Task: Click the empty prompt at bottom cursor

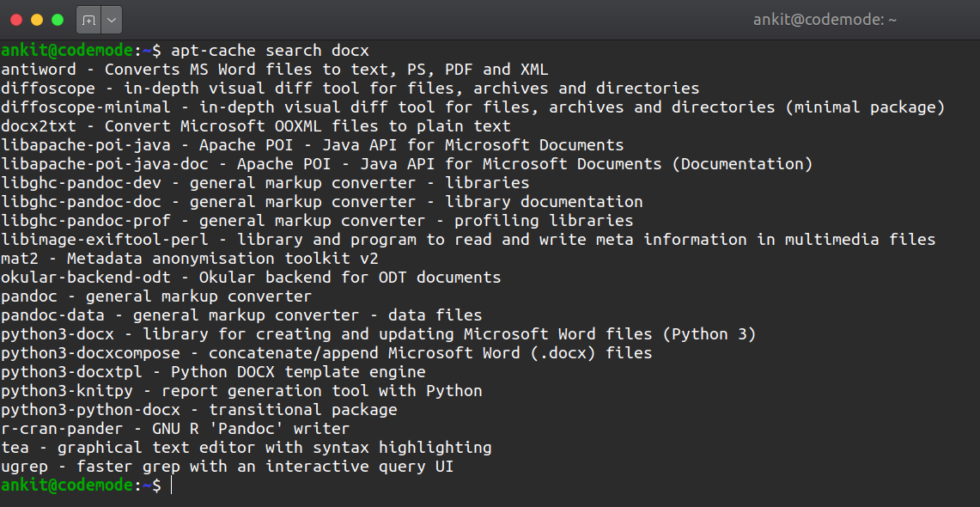Action: (x=170, y=486)
